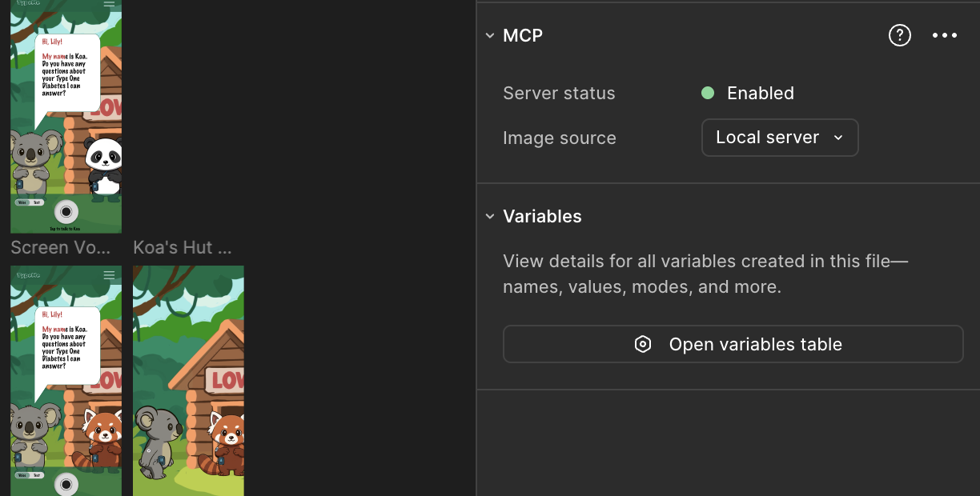Click the 'Image source' label
Viewport: 980px width, 496px height.
click(560, 138)
